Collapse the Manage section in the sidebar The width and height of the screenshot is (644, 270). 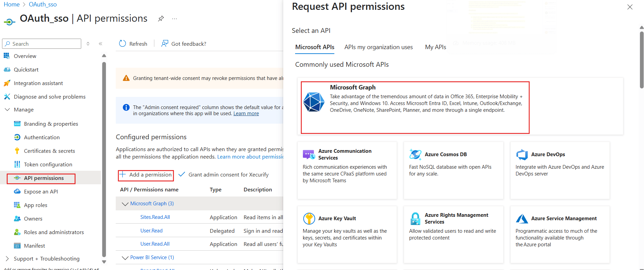(x=7, y=110)
